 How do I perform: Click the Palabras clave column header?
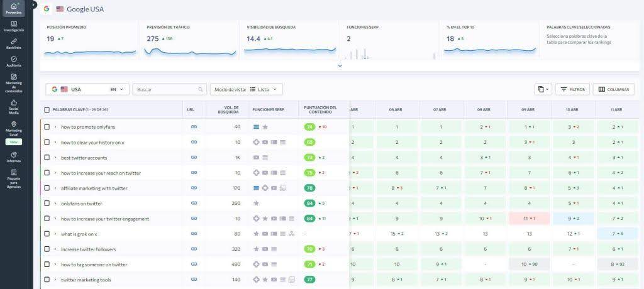tap(80, 109)
